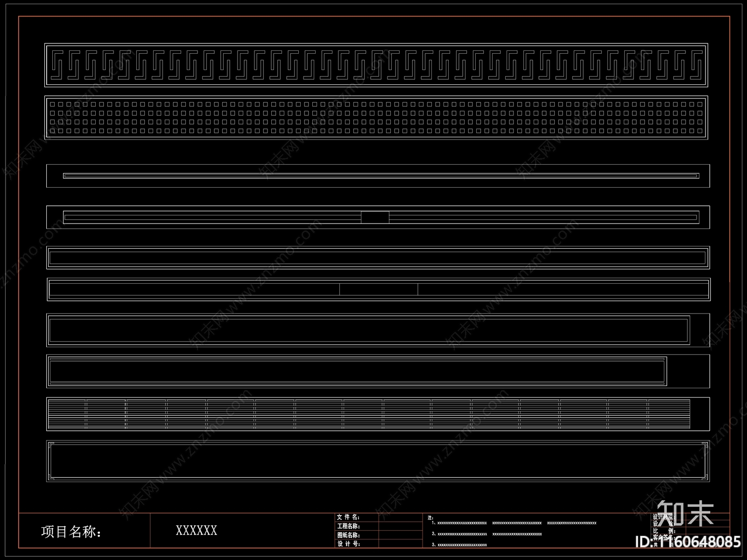Select note line 2 placeholder text
Image resolution: width=747 pixels, height=560 pixels.
click(x=486, y=534)
